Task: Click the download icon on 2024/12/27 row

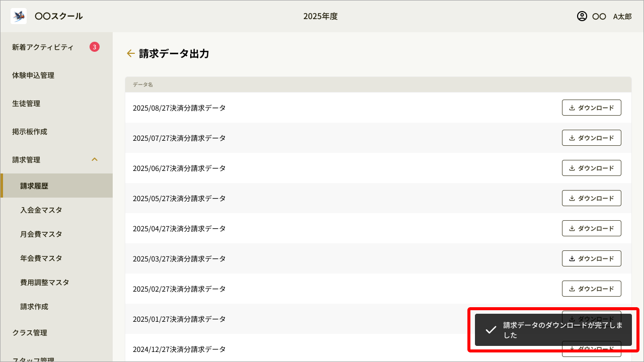Action: (571, 349)
